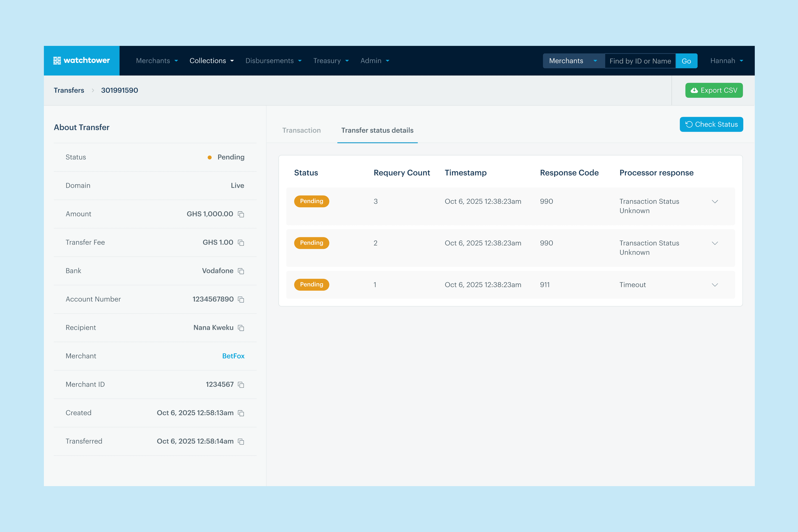Viewport: 798px width, 532px height.
Task: Copy the Merchant ID
Action: click(241, 384)
